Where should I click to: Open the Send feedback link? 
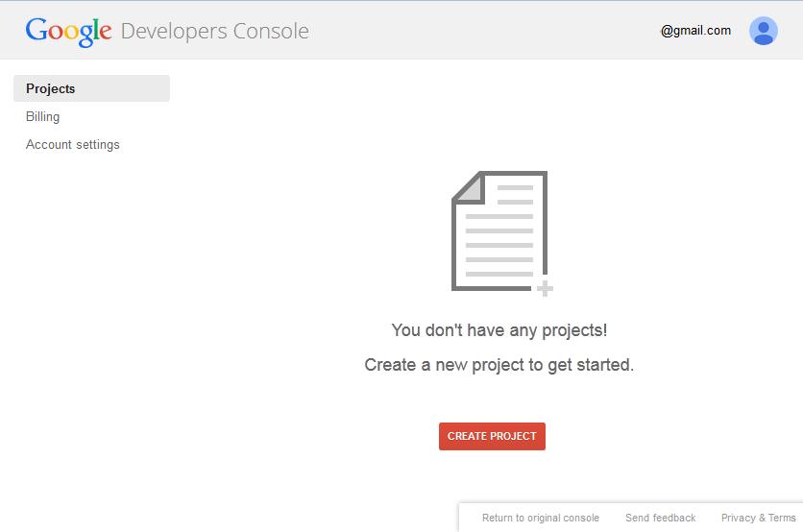coord(660,518)
